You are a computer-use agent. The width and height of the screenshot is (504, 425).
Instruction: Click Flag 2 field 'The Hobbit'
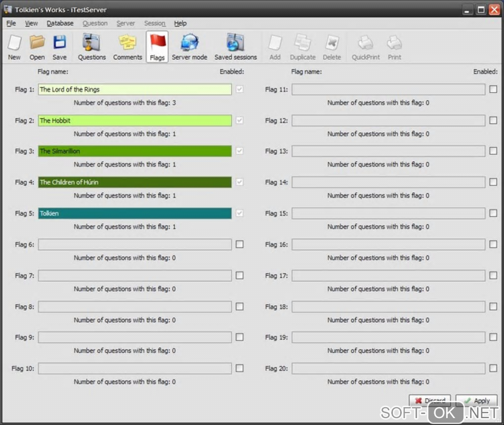pos(135,121)
